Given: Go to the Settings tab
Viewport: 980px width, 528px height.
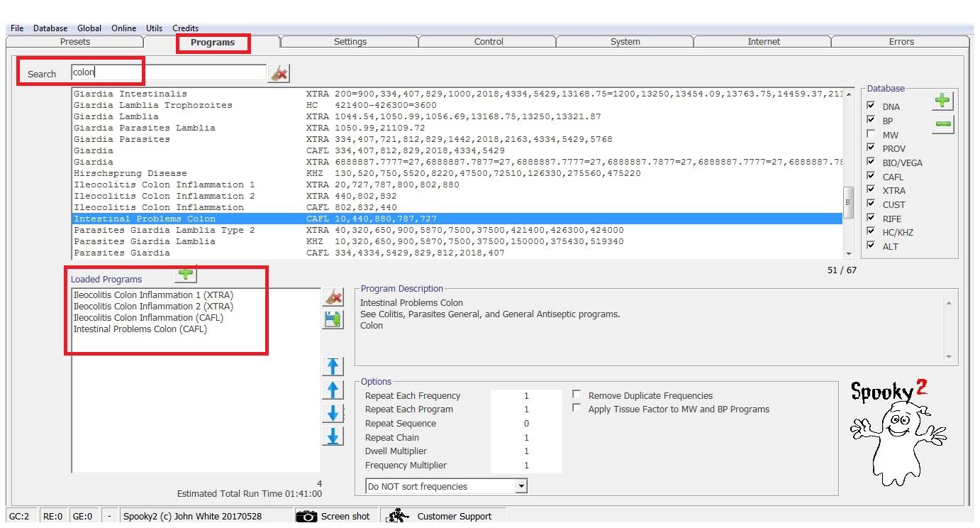Looking at the screenshot, I should tap(350, 42).
